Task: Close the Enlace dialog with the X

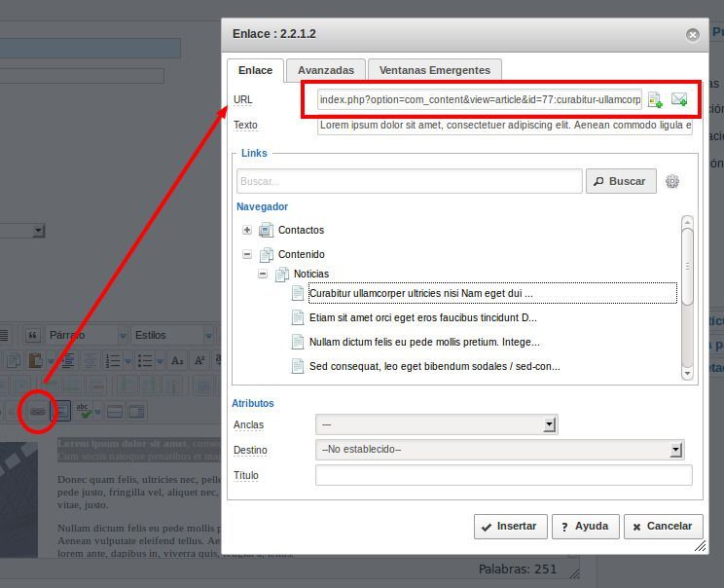Action: 692,35
